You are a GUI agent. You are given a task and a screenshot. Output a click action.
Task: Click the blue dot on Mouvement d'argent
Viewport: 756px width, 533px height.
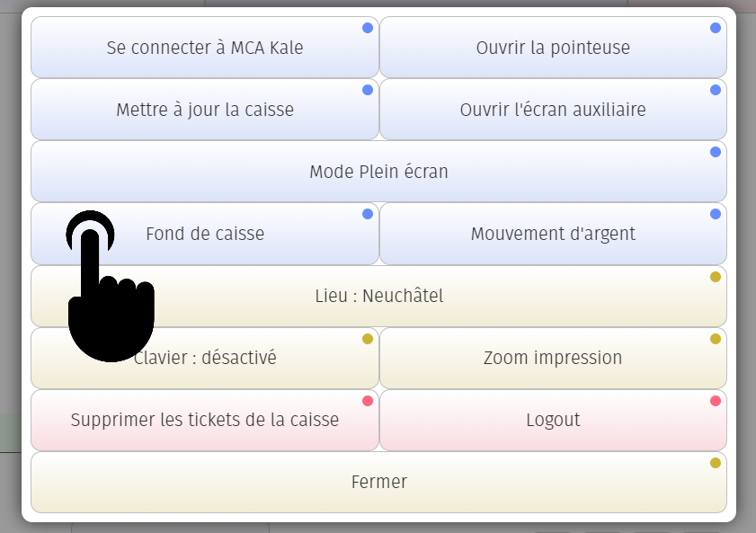[716, 214]
